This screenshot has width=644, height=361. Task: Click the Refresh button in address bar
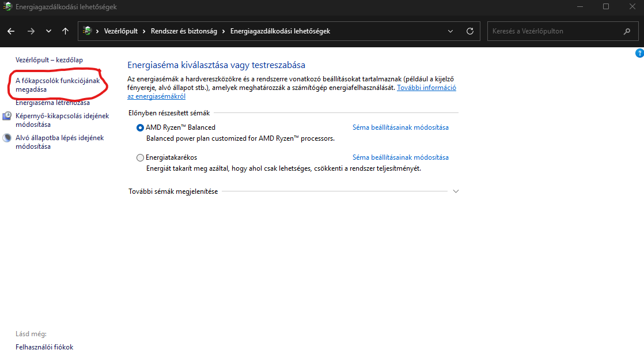coord(470,31)
